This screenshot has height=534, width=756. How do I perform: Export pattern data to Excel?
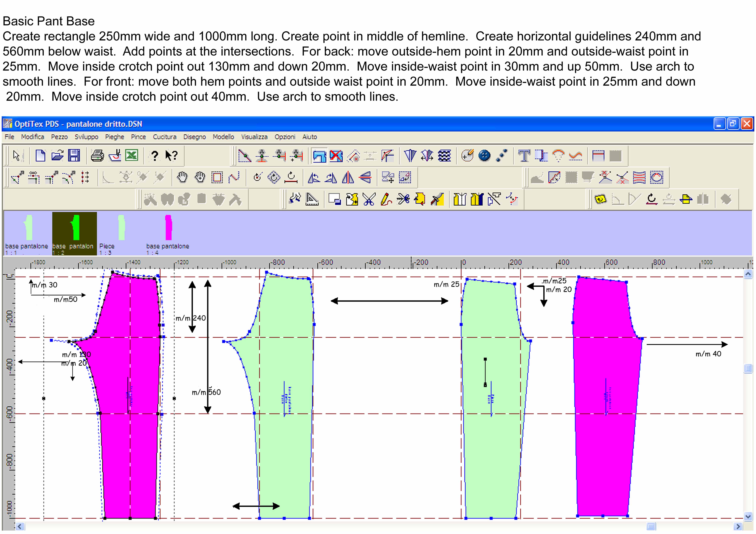pos(131,156)
